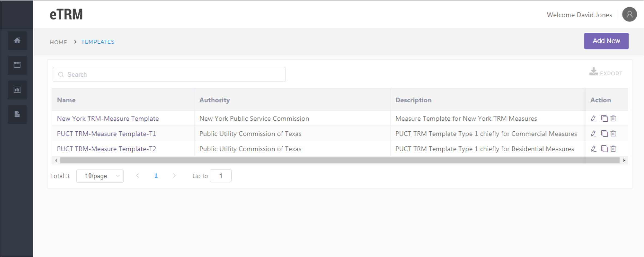Viewport: 644px width, 257px height.
Task: Click Measure Template for New York TRM Measures
Action: coord(466,118)
